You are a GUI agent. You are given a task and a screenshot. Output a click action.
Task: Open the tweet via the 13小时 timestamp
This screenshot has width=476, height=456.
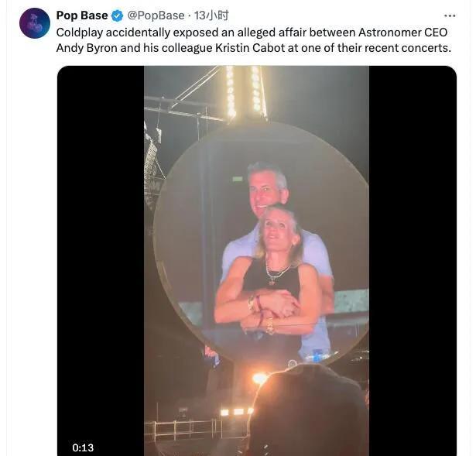(x=211, y=15)
